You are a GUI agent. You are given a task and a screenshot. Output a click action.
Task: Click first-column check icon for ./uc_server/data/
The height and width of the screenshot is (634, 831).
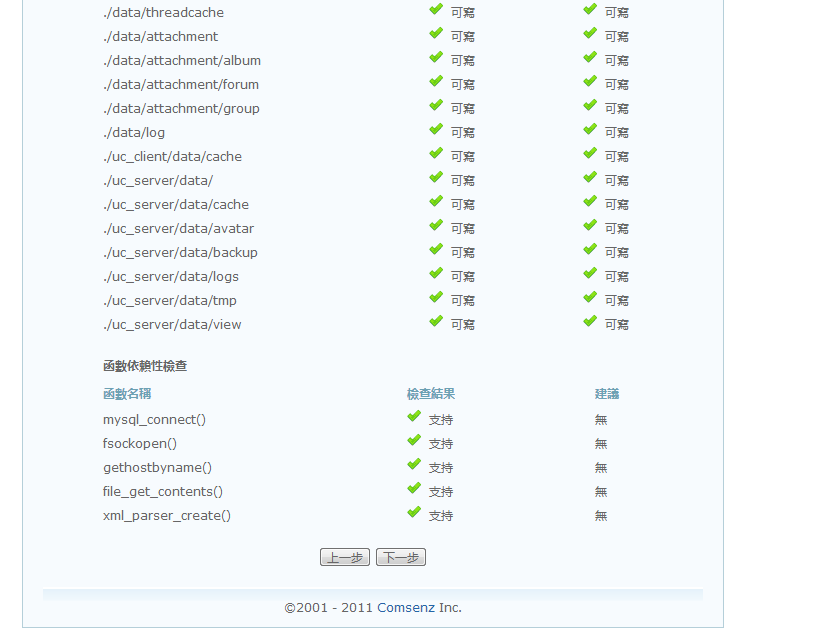[x=436, y=177]
